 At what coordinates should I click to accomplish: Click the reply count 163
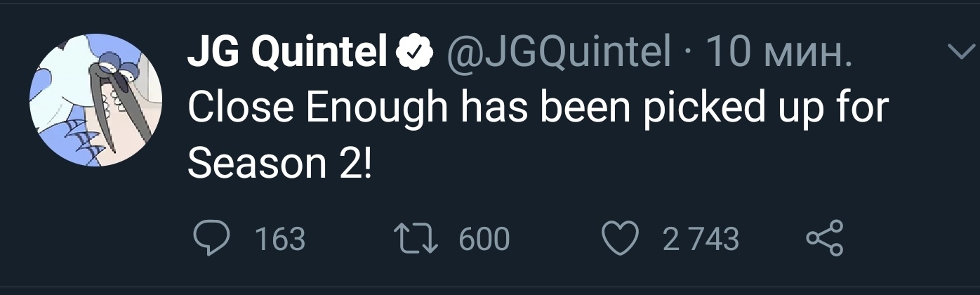click(279, 240)
